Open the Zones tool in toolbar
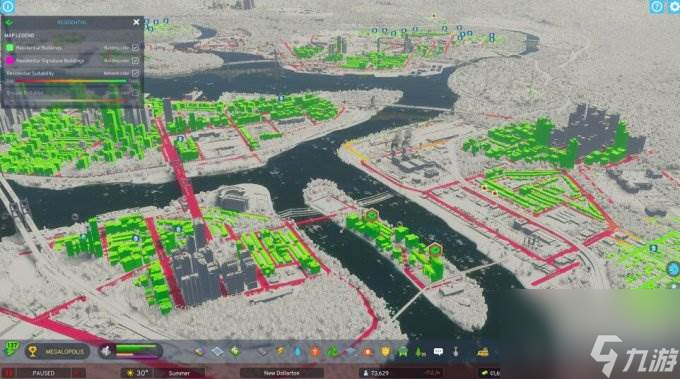Viewport: 680px width, 379px height. (217, 351)
